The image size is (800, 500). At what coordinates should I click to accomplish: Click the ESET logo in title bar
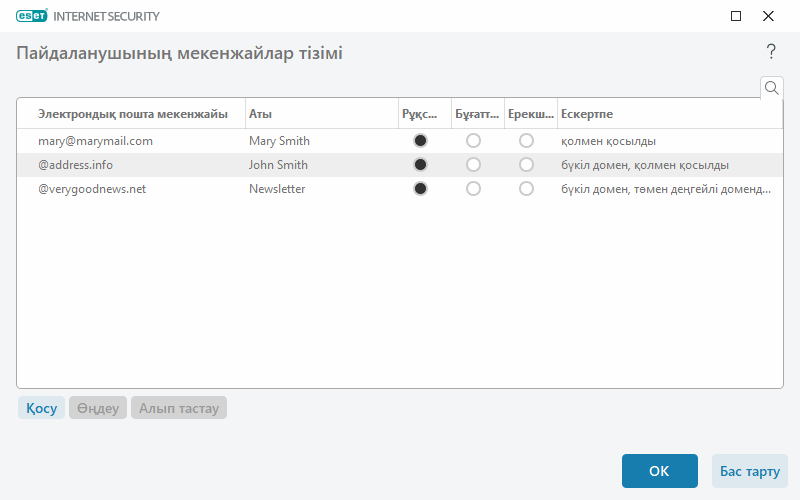tap(31, 16)
